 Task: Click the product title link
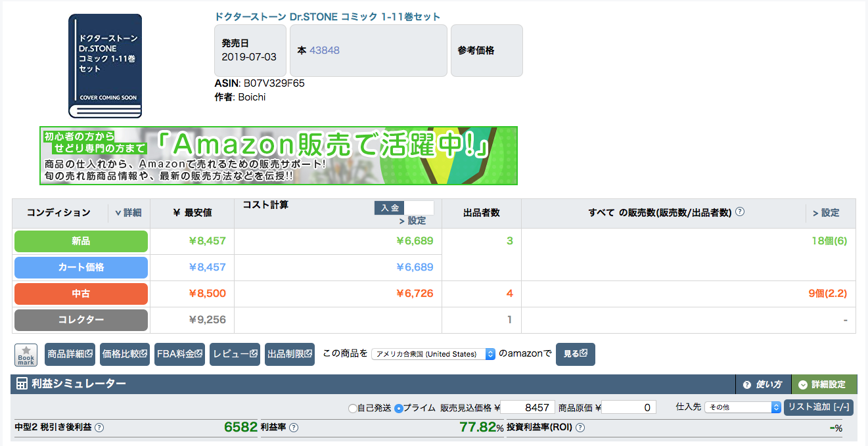click(x=327, y=16)
